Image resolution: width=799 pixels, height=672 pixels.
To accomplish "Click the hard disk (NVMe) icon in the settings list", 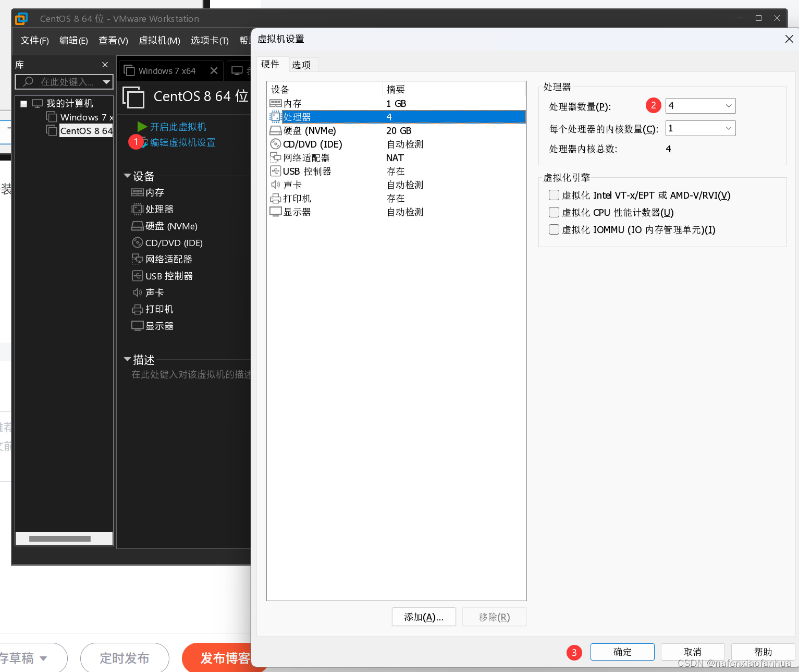I will click(276, 130).
